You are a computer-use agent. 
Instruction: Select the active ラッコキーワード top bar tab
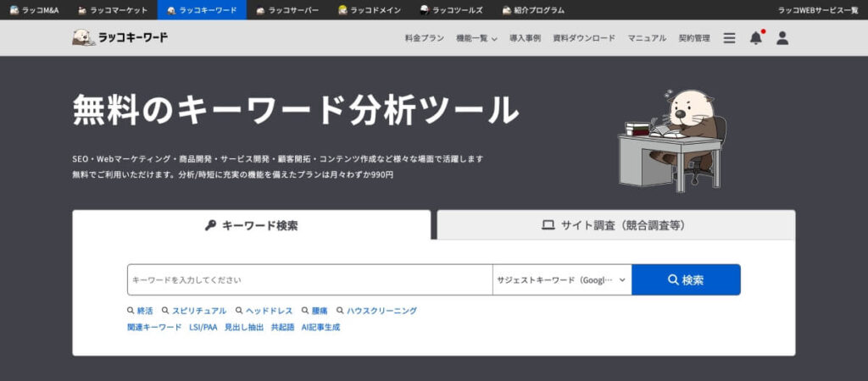point(202,10)
